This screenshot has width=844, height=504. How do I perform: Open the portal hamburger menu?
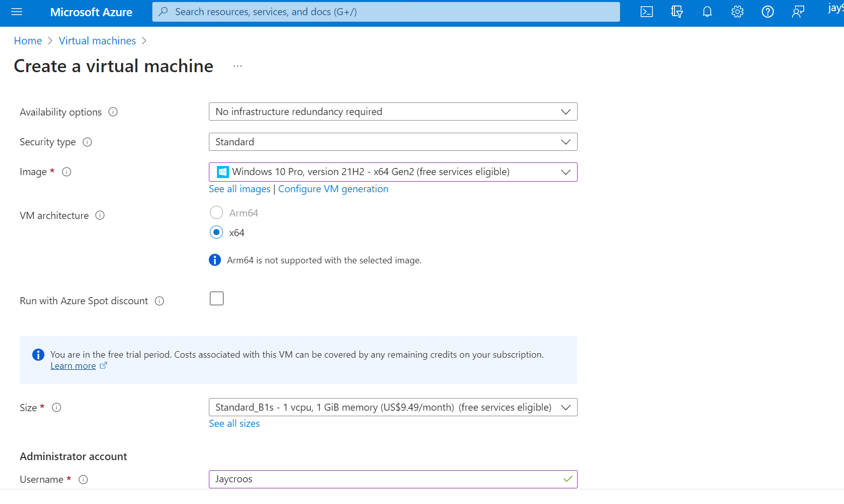[x=17, y=12]
